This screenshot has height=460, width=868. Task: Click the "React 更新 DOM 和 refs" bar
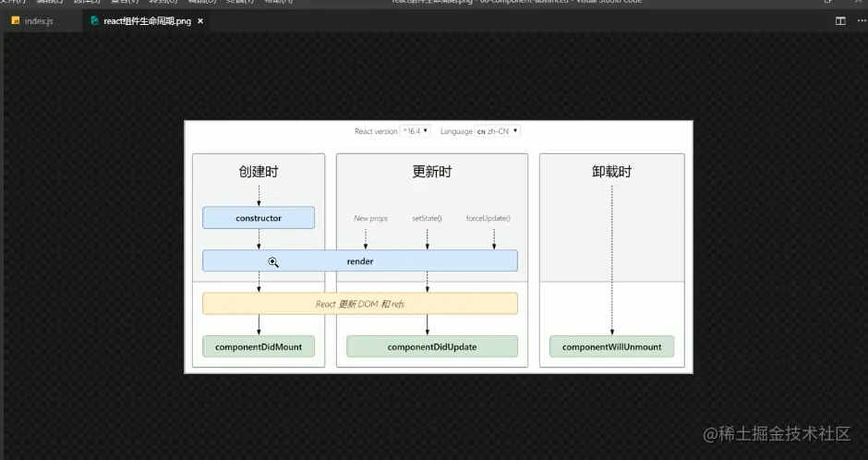pos(360,304)
